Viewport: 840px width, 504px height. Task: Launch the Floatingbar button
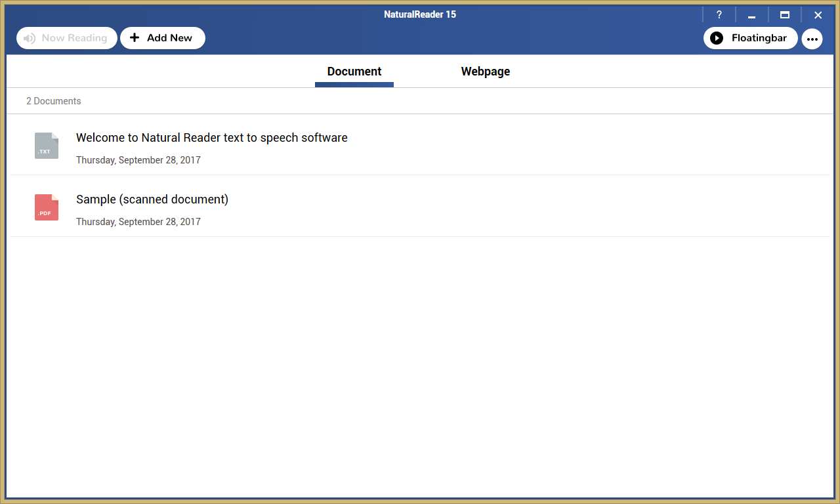751,38
